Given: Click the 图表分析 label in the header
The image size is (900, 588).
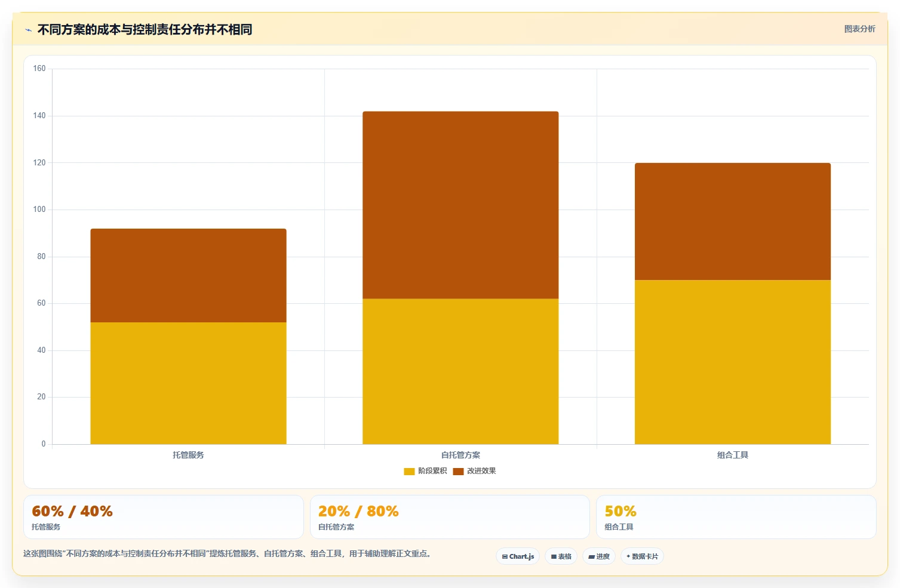Looking at the screenshot, I should click(859, 29).
